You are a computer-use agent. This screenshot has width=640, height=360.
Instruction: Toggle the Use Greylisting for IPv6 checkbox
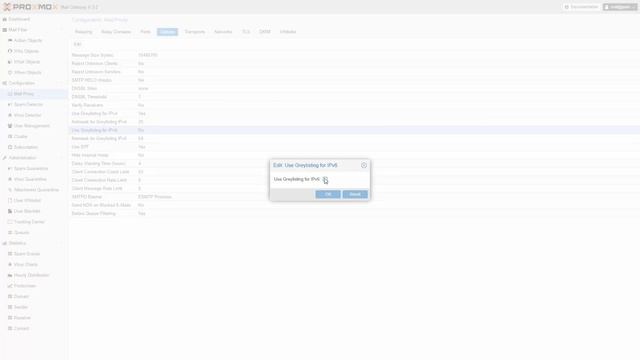pos(325,179)
